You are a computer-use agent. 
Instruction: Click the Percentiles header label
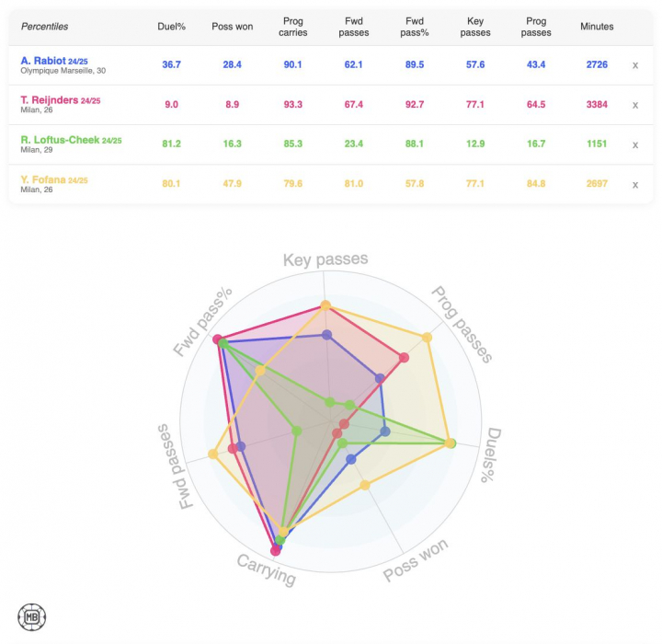(x=44, y=27)
